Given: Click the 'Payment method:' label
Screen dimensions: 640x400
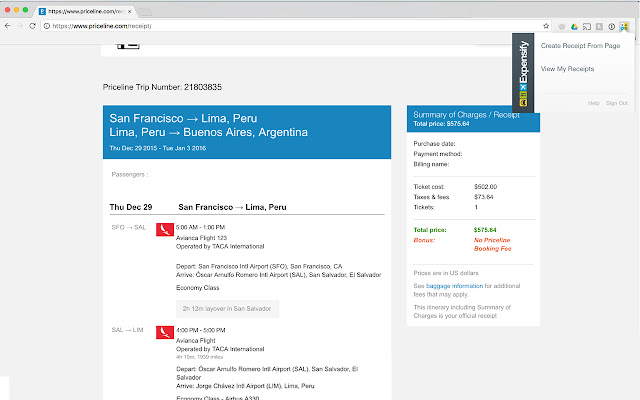Looking at the screenshot, I should pyautogui.click(x=438, y=154).
